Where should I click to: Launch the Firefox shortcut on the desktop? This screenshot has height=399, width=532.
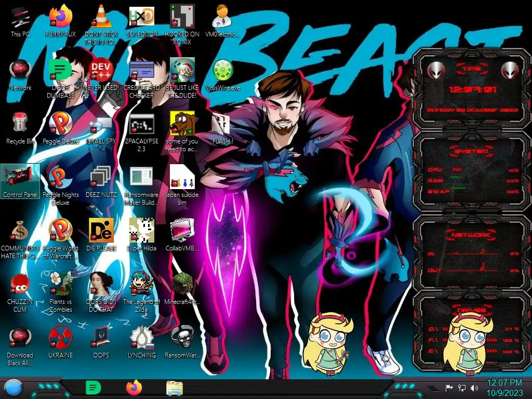(60, 21)
